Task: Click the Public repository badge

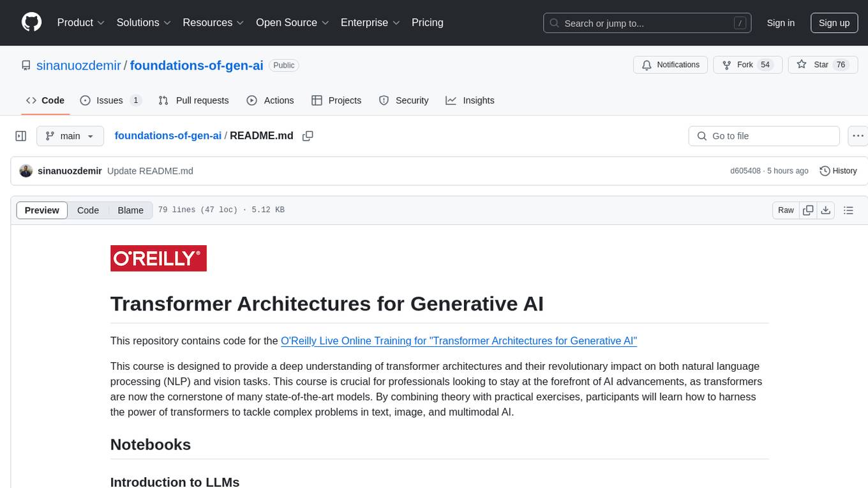Action: point(284,65)
